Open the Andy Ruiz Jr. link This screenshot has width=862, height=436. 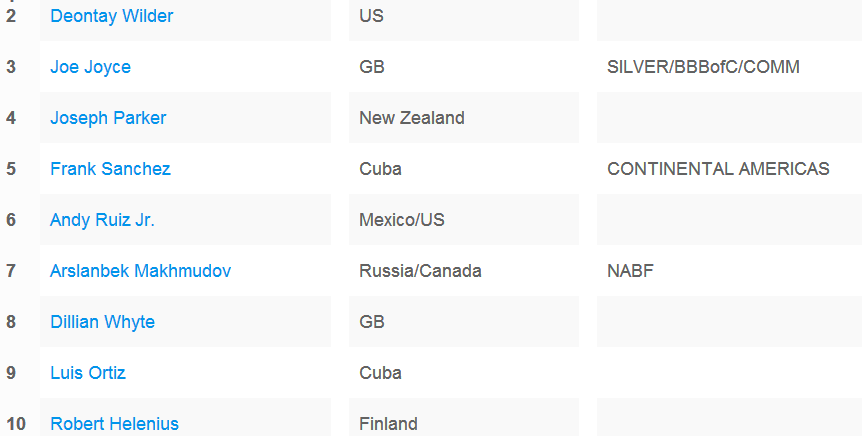click(103, 220)
